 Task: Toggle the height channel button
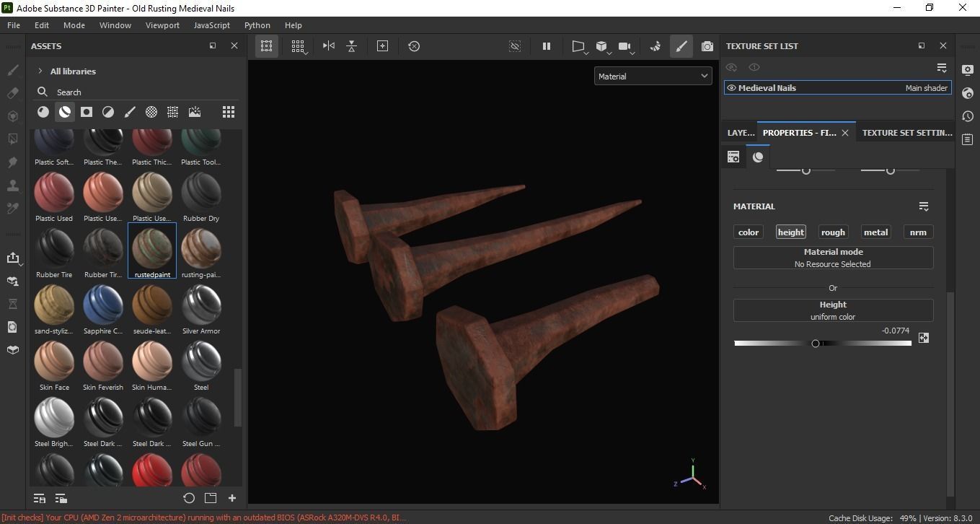click(791, 232)
